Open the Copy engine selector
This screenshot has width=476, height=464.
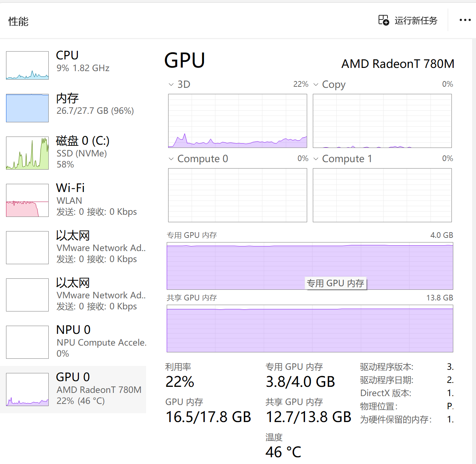[316, 84]
